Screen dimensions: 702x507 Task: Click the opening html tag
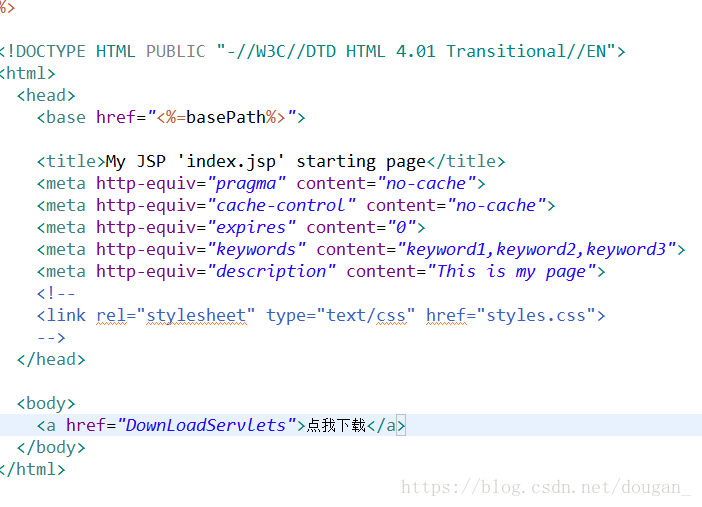click(27, 73)
